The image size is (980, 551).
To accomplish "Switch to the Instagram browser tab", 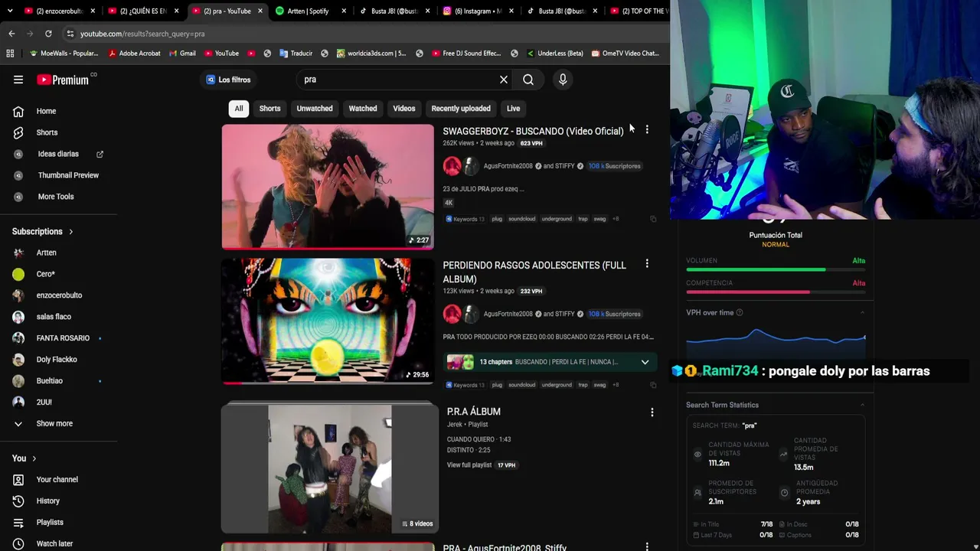I will 479,11.
